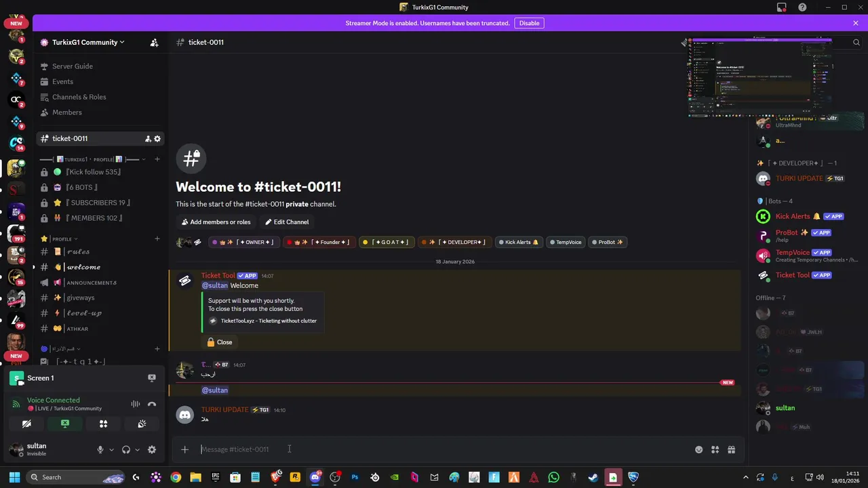Click the DEVELOPER role chip in header
The width and height of the screenshot is (868, 488).
454,242
